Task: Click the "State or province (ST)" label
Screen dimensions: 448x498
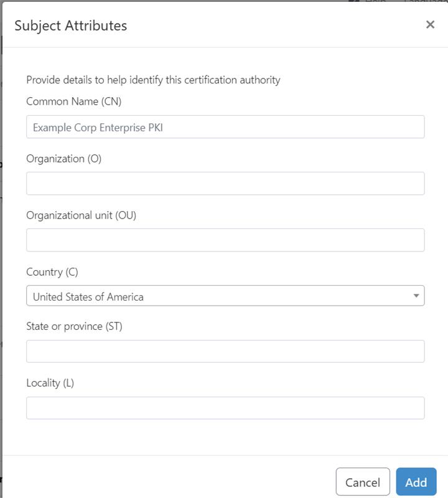Action: pos(74,326)
